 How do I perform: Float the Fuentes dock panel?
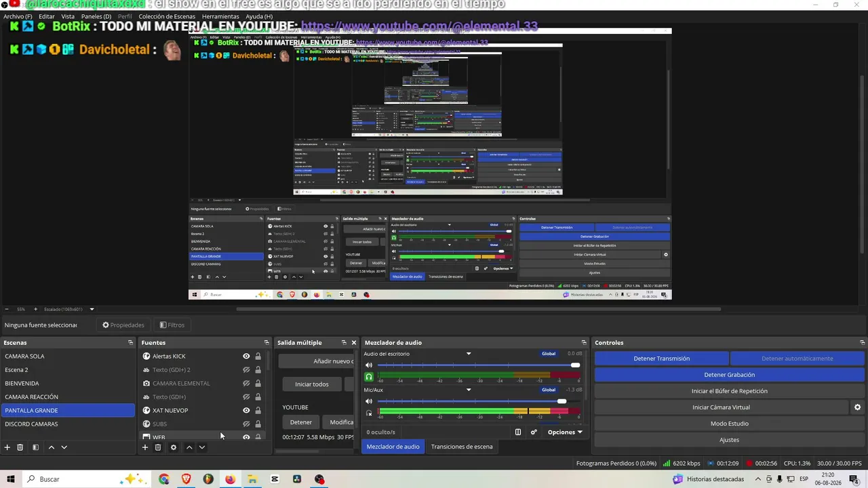point(267,343)
